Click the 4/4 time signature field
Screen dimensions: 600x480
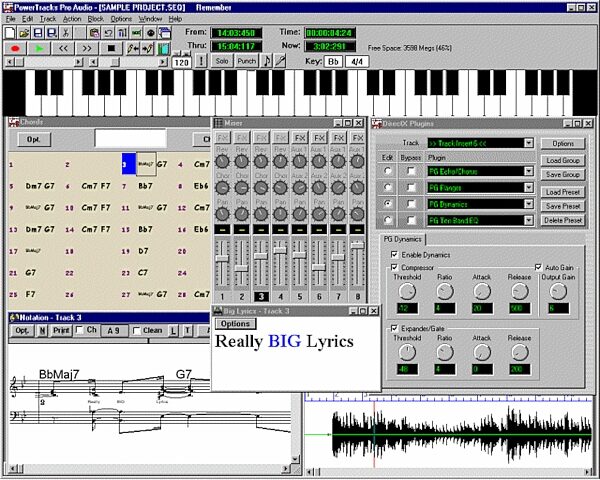point(357,62)
